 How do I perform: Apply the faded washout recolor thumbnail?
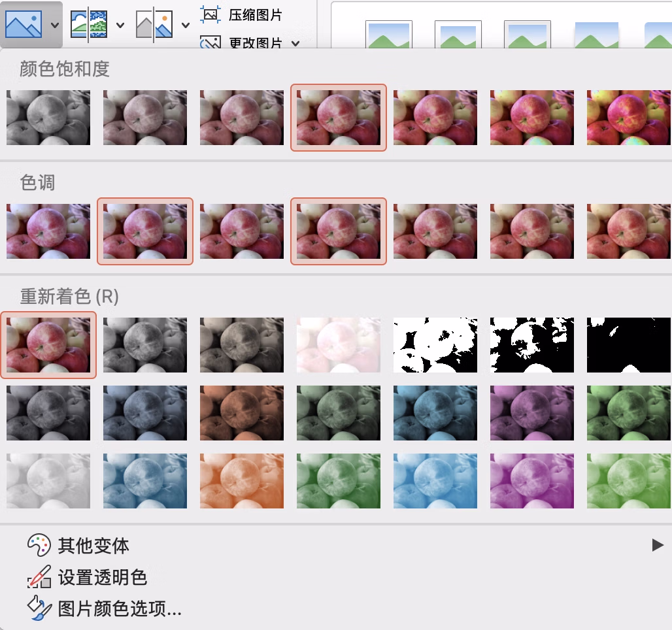tap(339, 345)
